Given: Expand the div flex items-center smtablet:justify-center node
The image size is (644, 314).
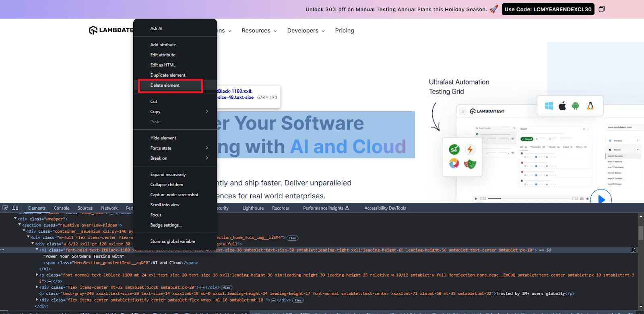Looking at the screenshot, I should pyautogui.click(x=37, y=300).
